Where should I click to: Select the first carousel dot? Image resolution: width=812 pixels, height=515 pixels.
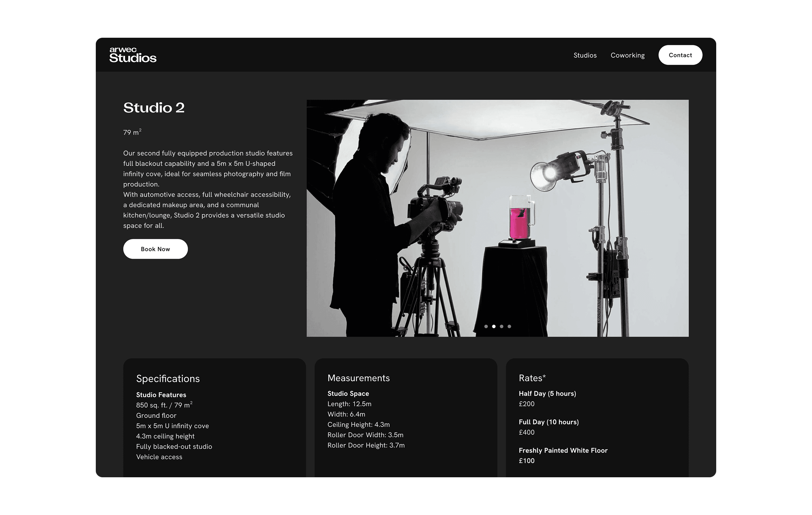(x=486, y=326)
